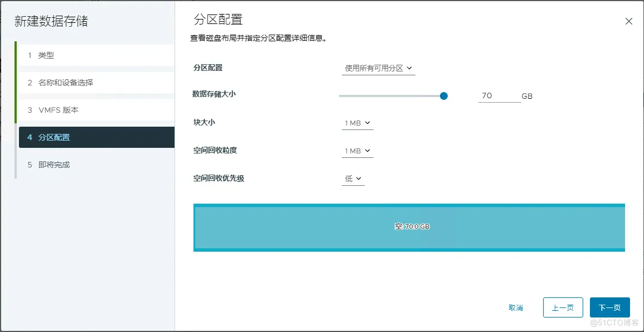Viewport: 644px width, 332px height.
Task: Select step 5 即将完成
Action: 96,165
